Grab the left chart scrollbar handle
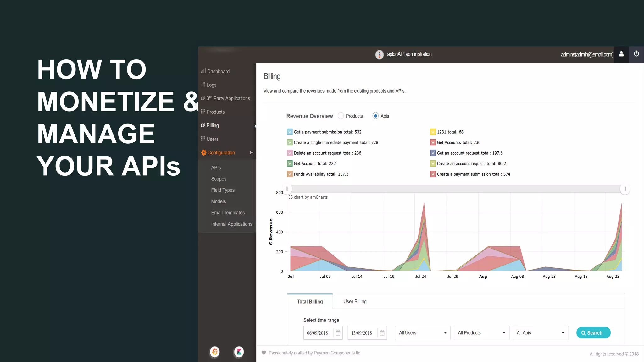Viewport: 644px width, 362px height. click(287, 189)
